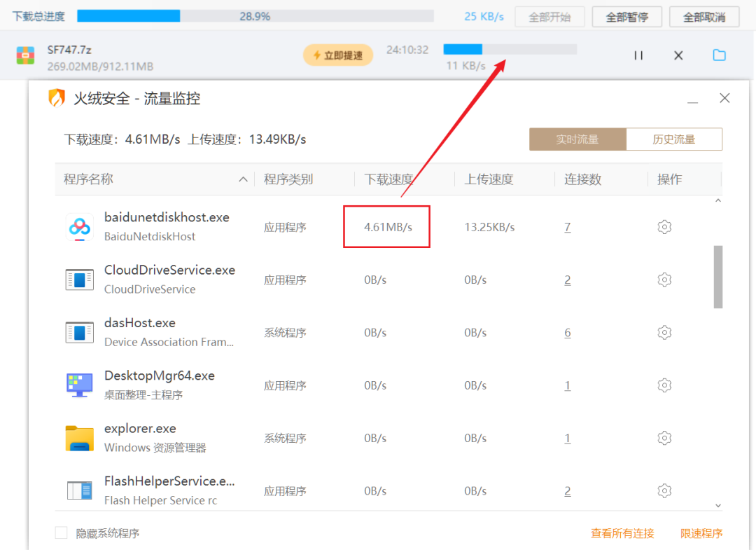Click the gear icon for explorer.exe
The image size is (756, 550).
pyautogui.click(x=664, y=439)
